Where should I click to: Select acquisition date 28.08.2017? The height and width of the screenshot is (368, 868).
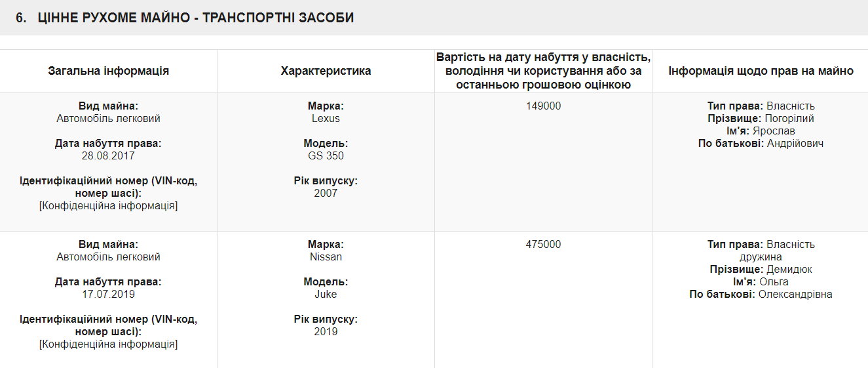point(109,156)
